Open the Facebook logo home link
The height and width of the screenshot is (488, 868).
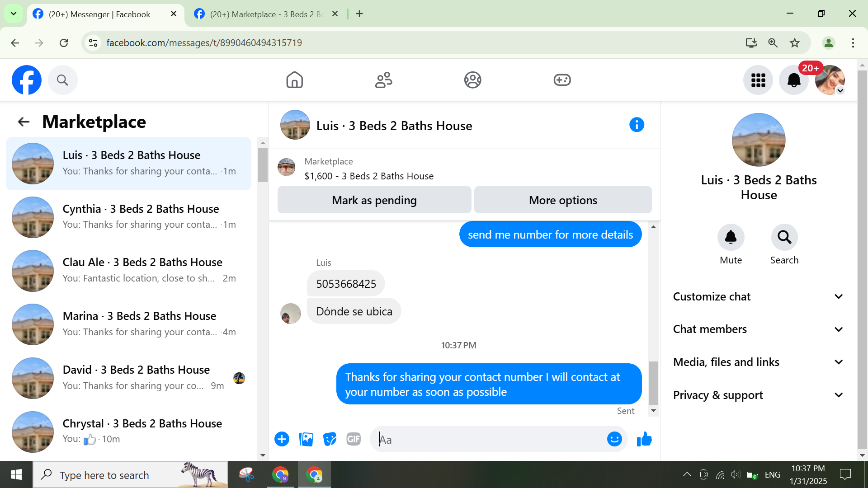pyautogui.click(x=27, y=80)
